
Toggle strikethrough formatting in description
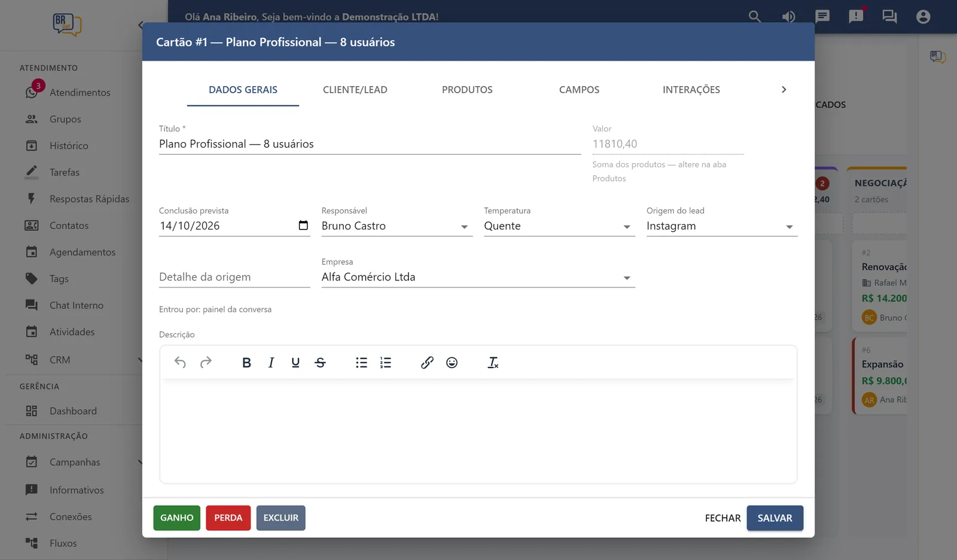coord(320,362)
